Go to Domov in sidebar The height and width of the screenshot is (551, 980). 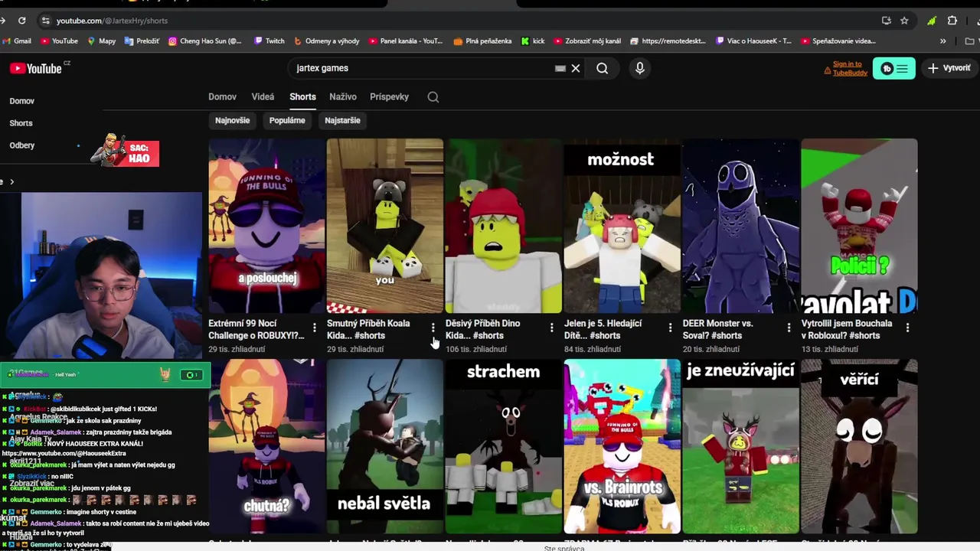(x=22, y=101)
